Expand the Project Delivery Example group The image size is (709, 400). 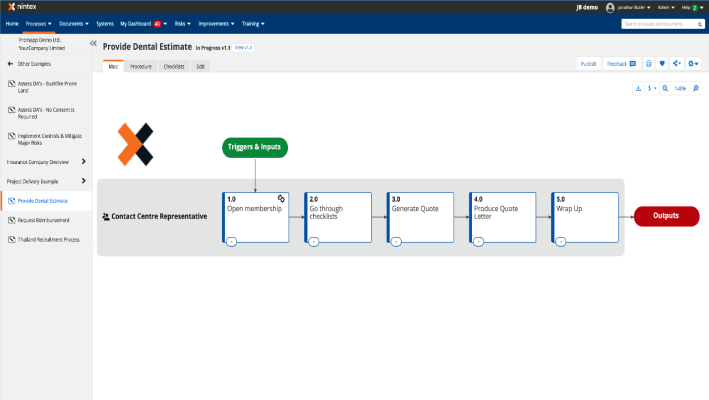(x=83, y=181)
